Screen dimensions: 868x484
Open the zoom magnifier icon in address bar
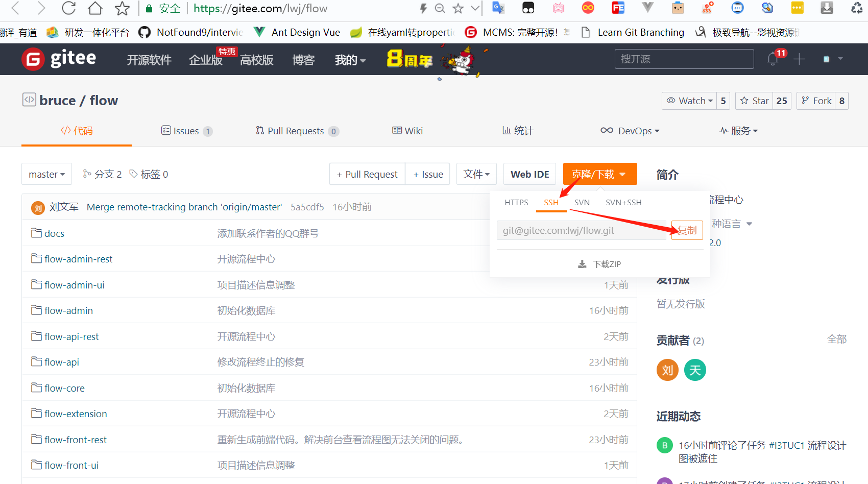pos(440,8)
